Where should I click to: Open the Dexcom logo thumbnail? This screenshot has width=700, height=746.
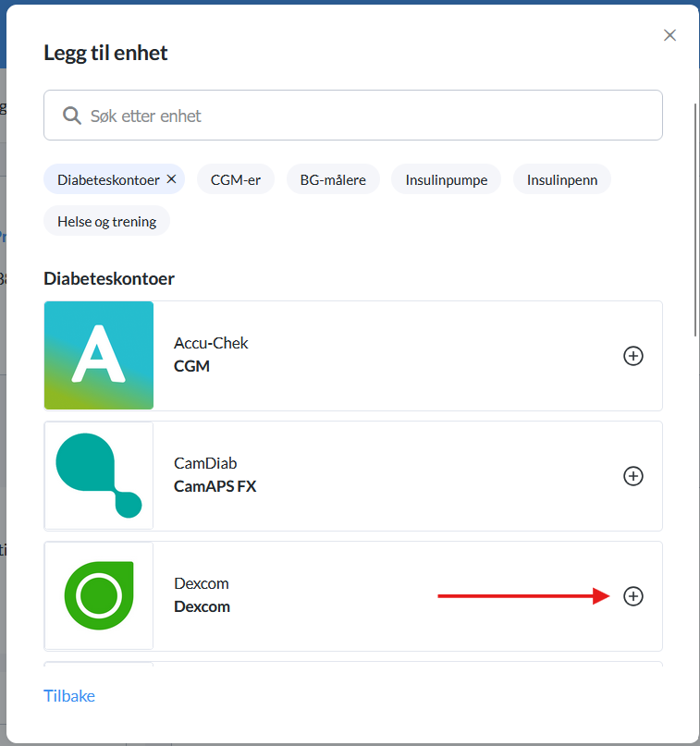pos(99,596)
